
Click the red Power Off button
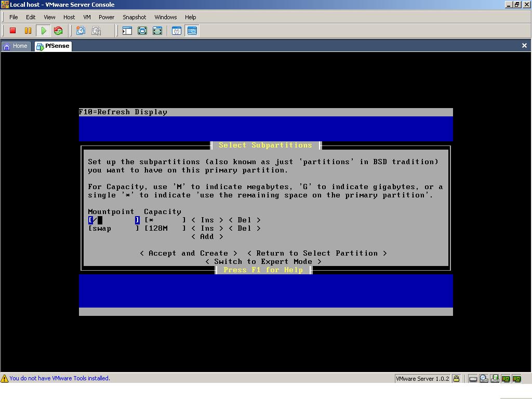[12, 31]
